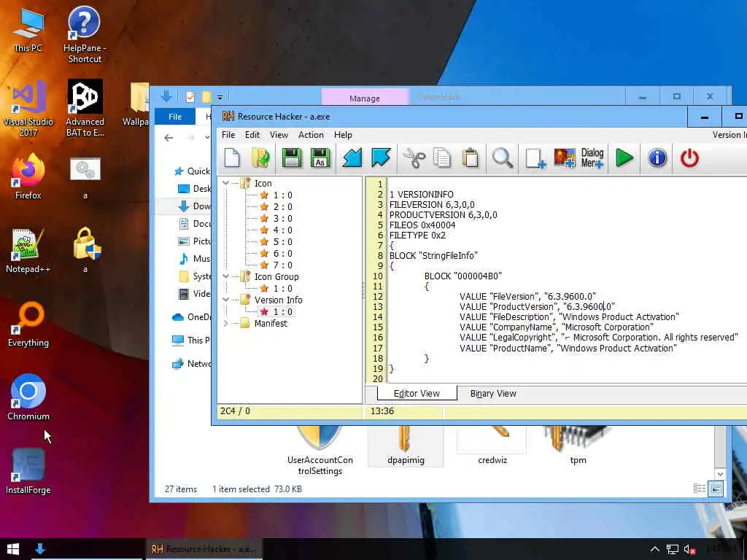Select the tpm file in Explorer
The width and height of the screenshot is (747, 560).
[578, 446]
